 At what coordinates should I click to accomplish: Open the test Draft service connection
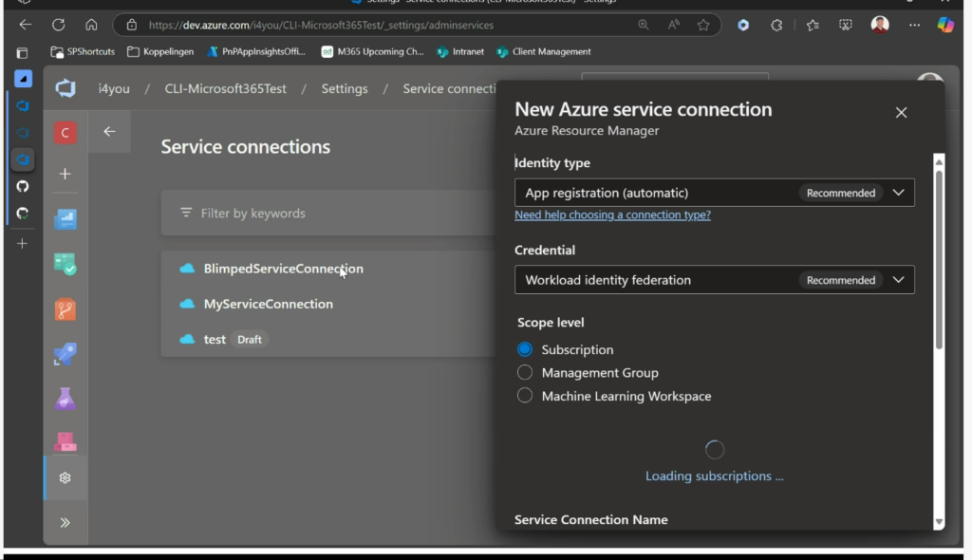(x=328, y=339)
